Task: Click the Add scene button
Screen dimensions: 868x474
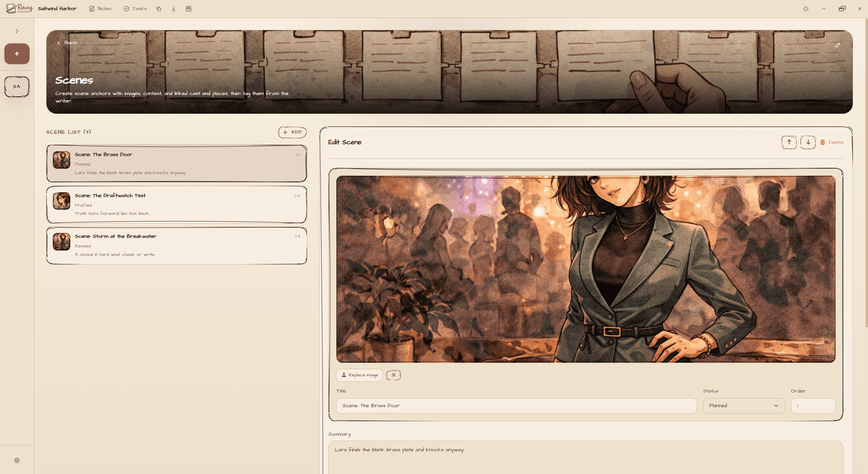Action: pyautogui.click(x=292, y=132)
